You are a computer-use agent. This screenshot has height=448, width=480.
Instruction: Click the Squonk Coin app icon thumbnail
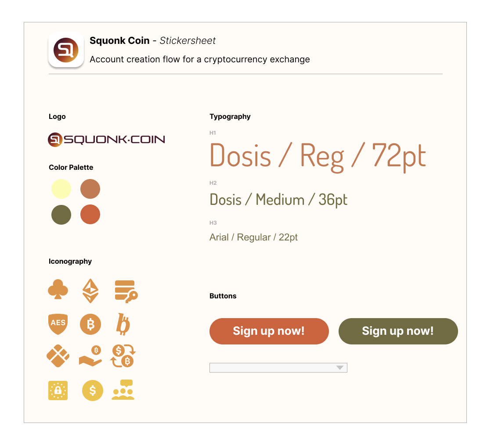[x=66, y=50]
